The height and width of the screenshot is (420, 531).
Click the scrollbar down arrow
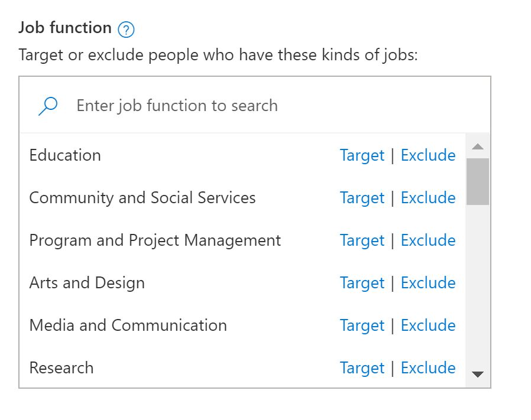click(x=478, y=375)
